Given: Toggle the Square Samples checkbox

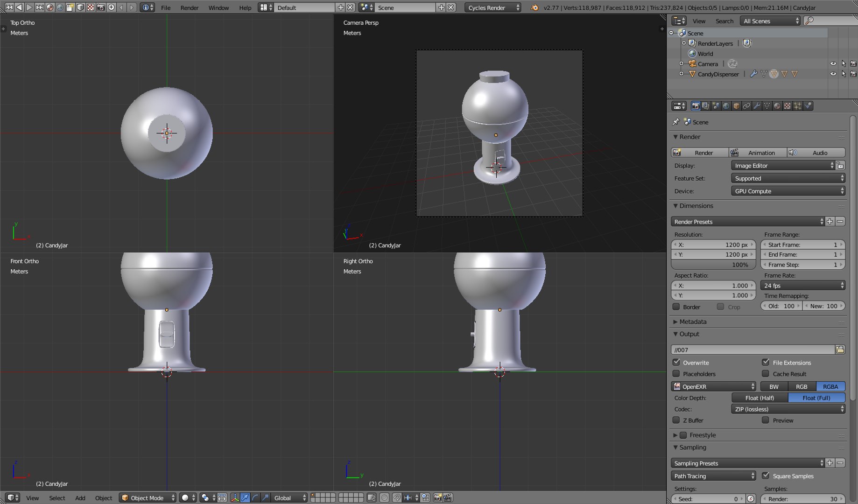Looking at the screenshot, I should pos(766,476).
